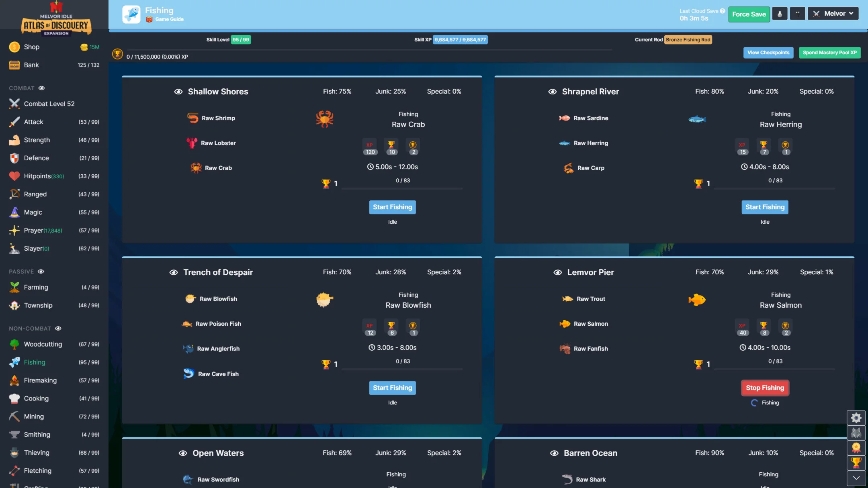Click the Raw Sardine icon

(x=565, y=118)
